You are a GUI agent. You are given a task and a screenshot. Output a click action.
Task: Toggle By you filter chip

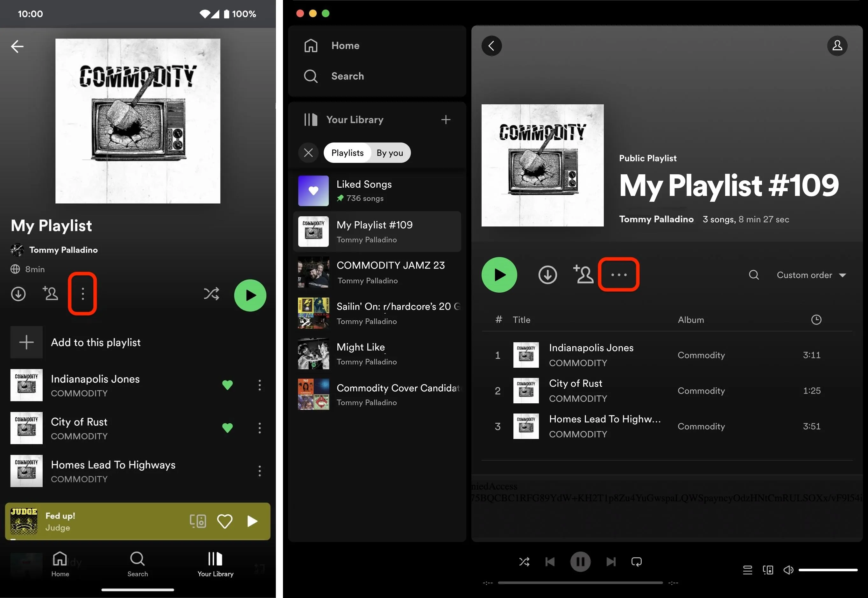point(390,152)
